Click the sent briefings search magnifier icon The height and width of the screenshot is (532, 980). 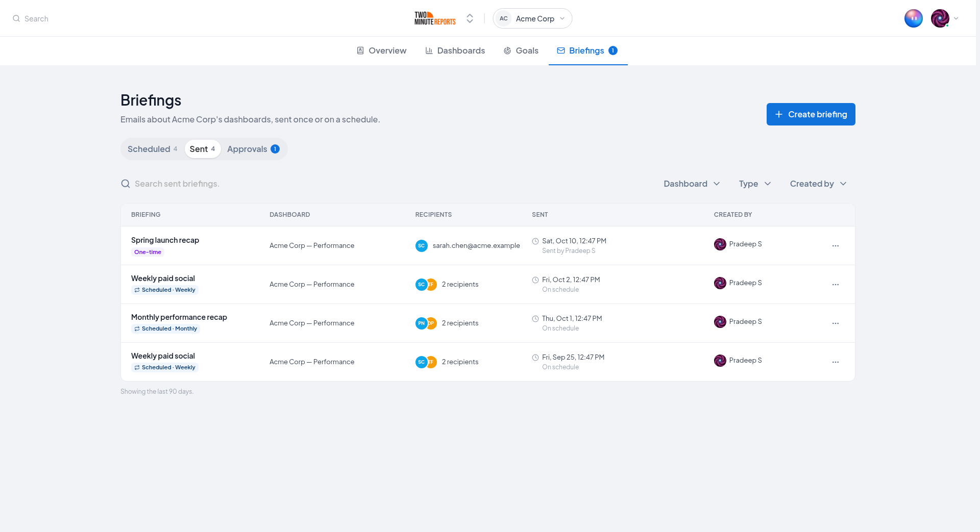(125, 184)
